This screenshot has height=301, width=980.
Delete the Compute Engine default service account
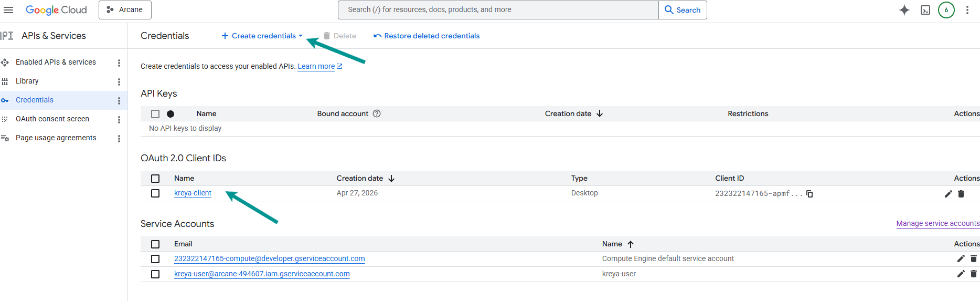974,258
